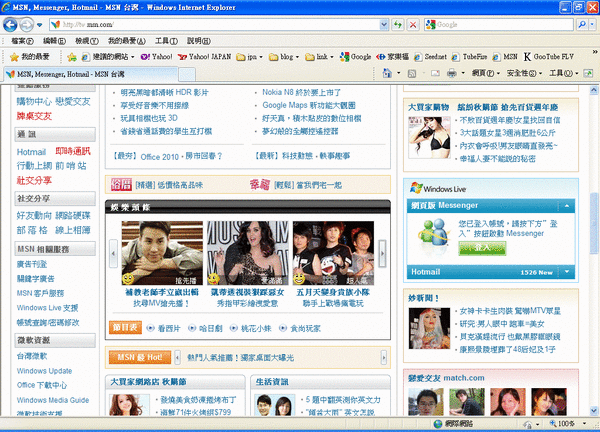The image size is (600, 432).
Task: Open the recent pages dropdown beside Forward
Action: 39,25
